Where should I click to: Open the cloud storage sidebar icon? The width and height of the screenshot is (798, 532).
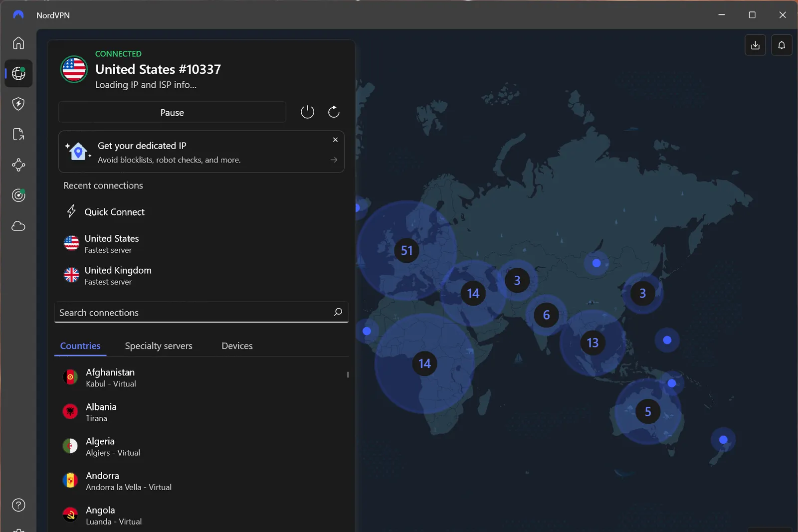[18, 226]
